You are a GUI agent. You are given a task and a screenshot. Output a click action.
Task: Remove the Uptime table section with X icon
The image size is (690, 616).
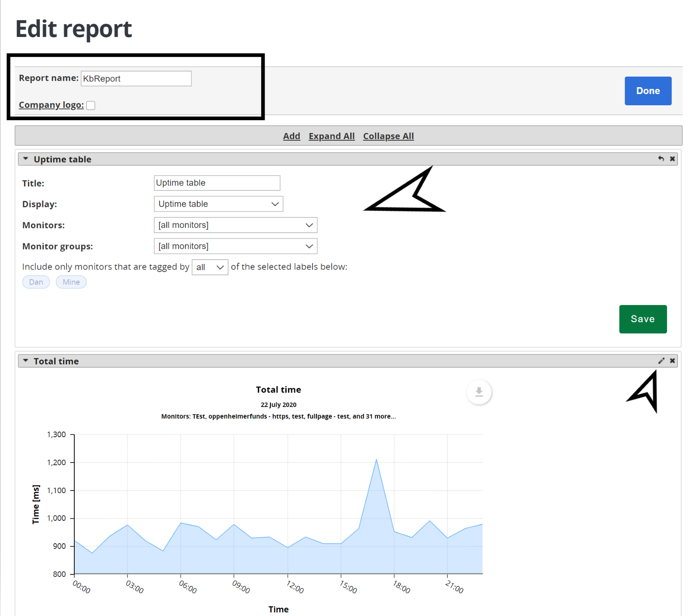pos(672,159)
